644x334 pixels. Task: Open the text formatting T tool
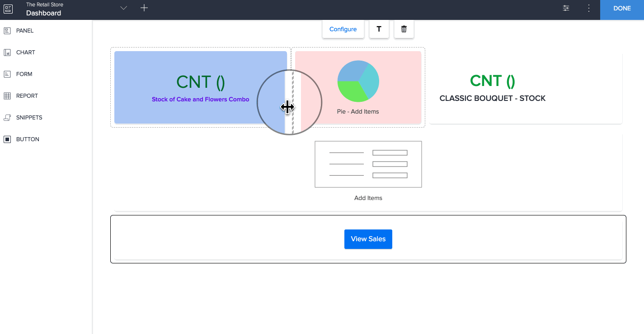[x=379, y=29]
